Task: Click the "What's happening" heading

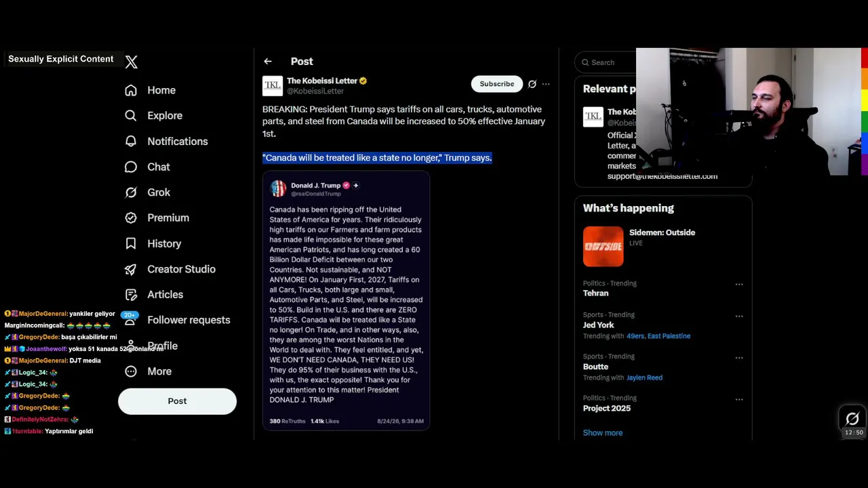Action: [629, 208]
